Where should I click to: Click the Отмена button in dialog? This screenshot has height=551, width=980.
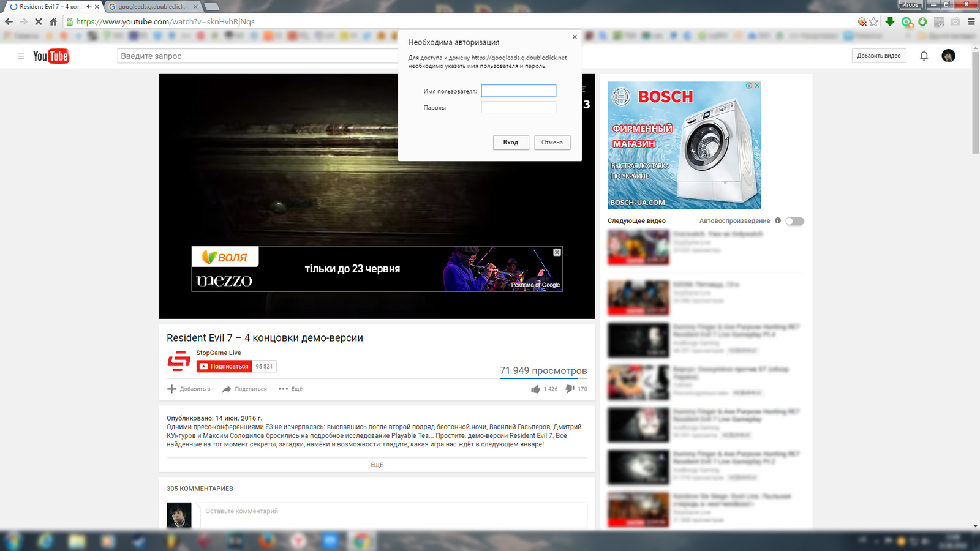point(552,143)
